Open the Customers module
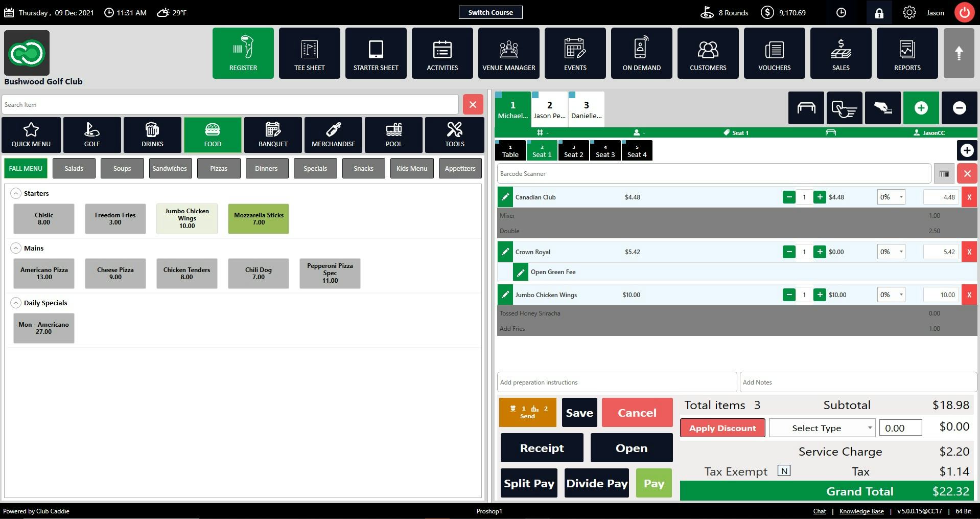This screenshot has width=980, height=519. point(708,53)
